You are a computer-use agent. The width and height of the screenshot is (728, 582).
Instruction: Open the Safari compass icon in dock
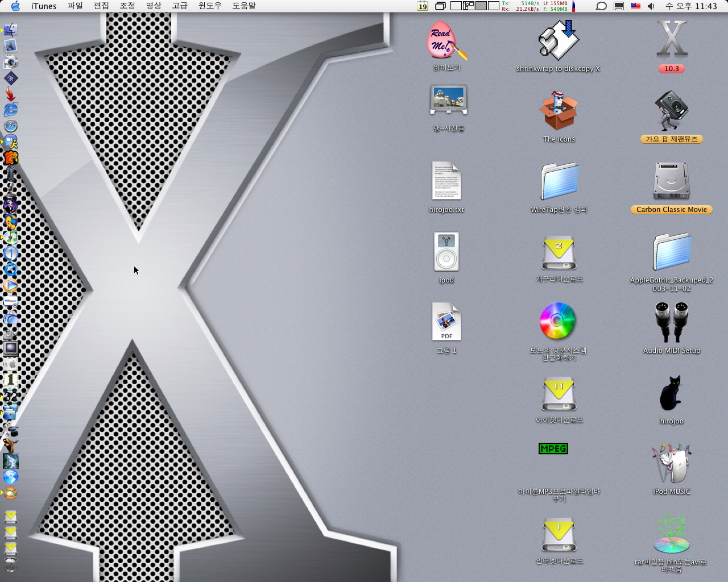11,126
